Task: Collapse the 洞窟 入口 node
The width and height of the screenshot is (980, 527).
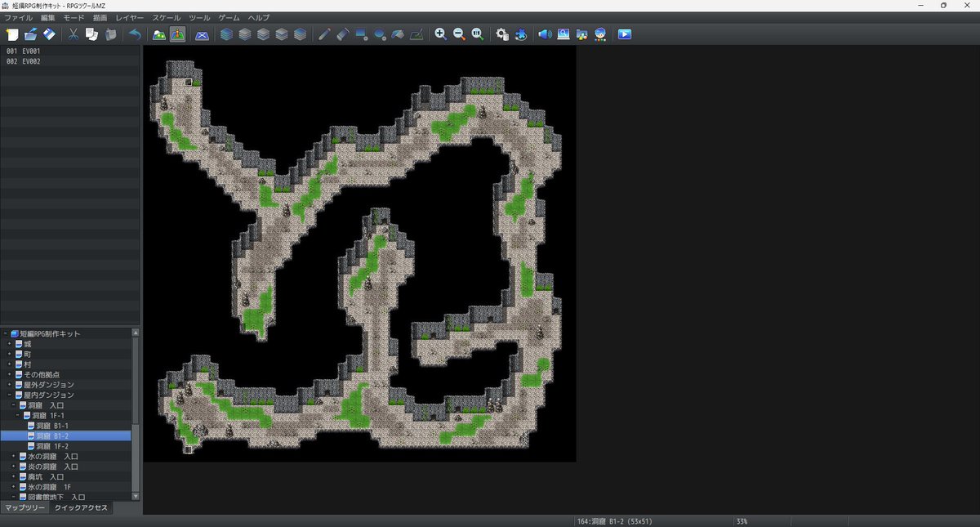Action: pos(16,405)
